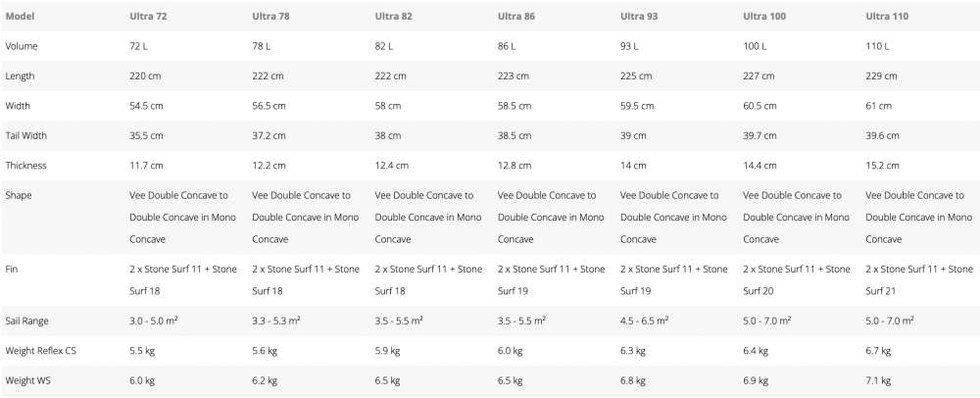
Task: Click the Ultra 82 model heading
Action: click(x=393, y=17)
